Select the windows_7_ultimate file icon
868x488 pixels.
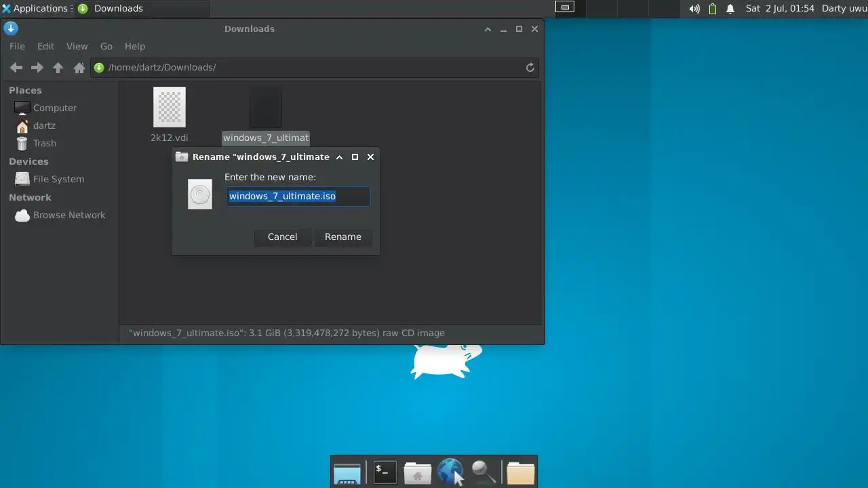tap(266, 107)
